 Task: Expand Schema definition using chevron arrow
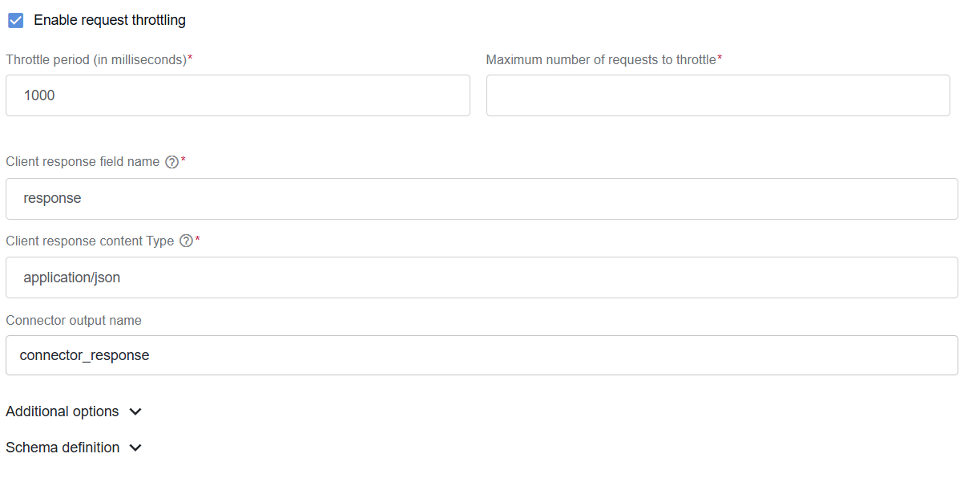point(135,448)
